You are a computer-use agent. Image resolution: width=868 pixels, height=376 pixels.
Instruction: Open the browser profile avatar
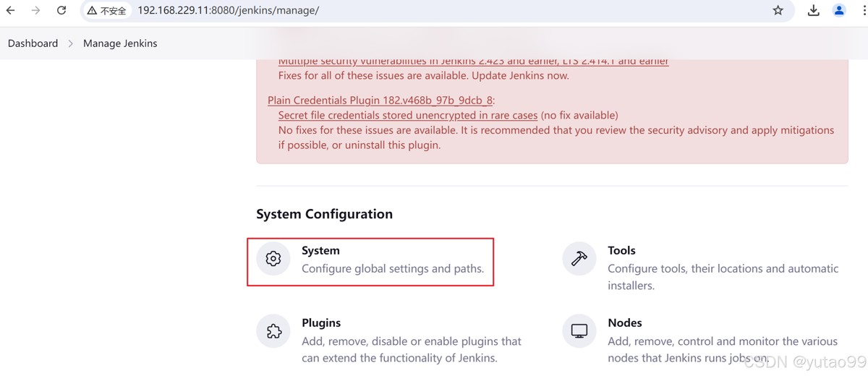839,11
